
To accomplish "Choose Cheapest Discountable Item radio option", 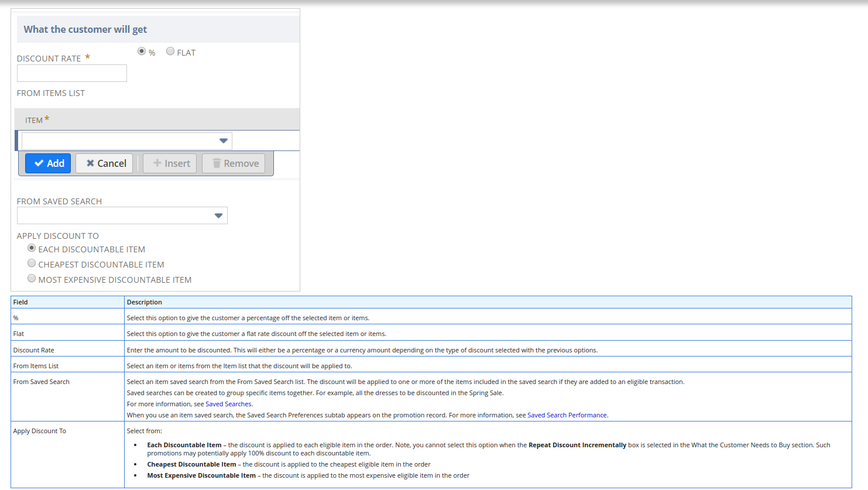I will coord(32,263).
